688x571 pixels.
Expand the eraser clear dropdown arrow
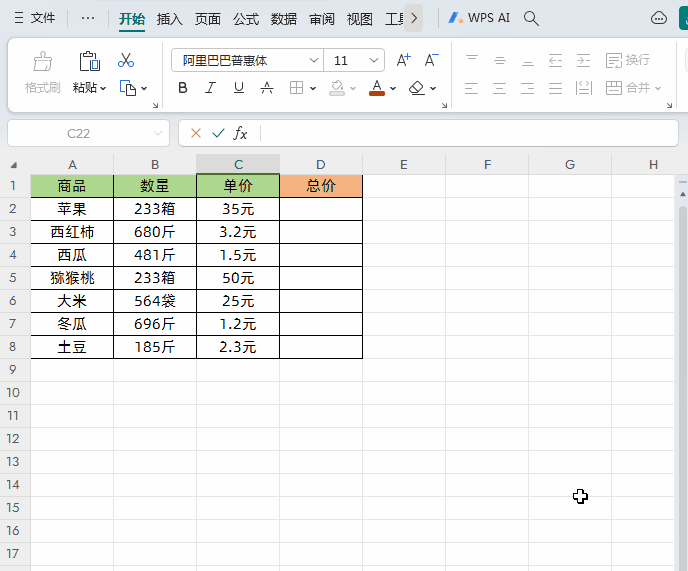pos(433,89)
